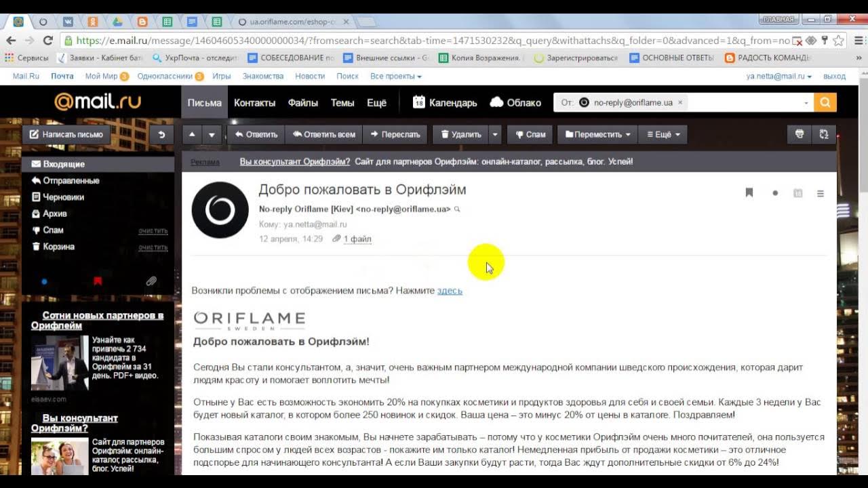Click the icon next to the printer
Viewport: 868px width, 488px height.
click(x=824, y=134)
